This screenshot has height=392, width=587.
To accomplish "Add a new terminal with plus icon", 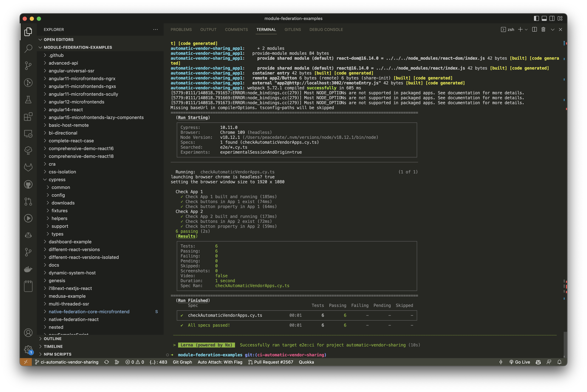I will tap(520, 29).
